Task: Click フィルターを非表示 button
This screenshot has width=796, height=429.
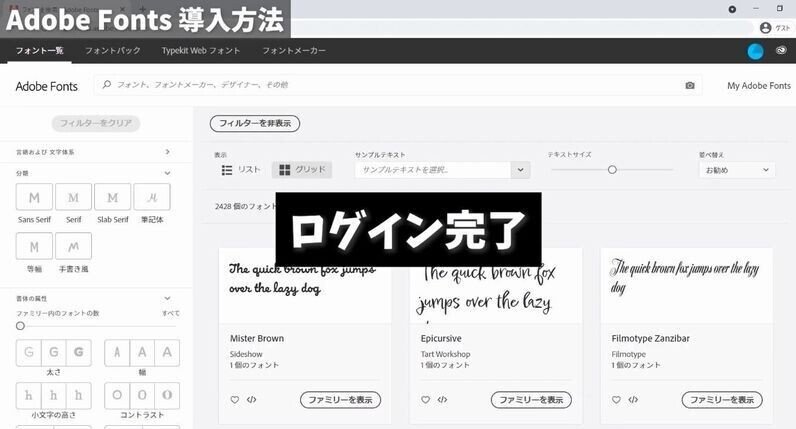Action: (255, 123)
